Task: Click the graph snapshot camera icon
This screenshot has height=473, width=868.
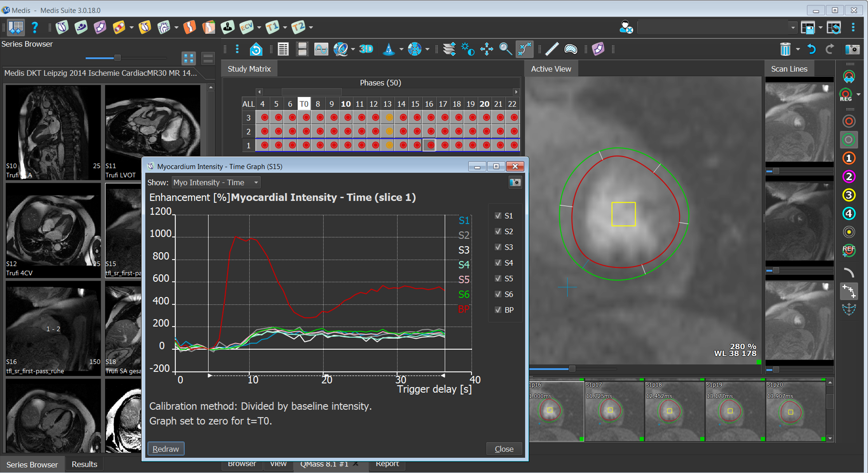Action: click(515, 182)
